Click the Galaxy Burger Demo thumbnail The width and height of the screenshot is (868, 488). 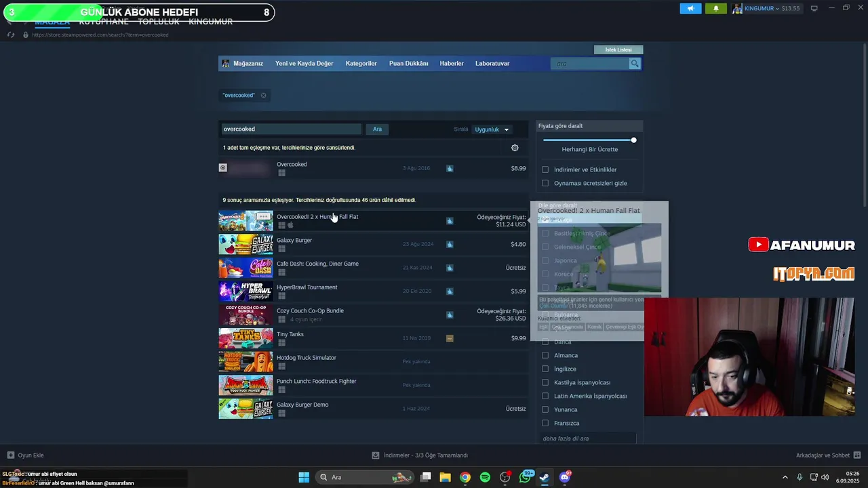(x=245, y=409)
